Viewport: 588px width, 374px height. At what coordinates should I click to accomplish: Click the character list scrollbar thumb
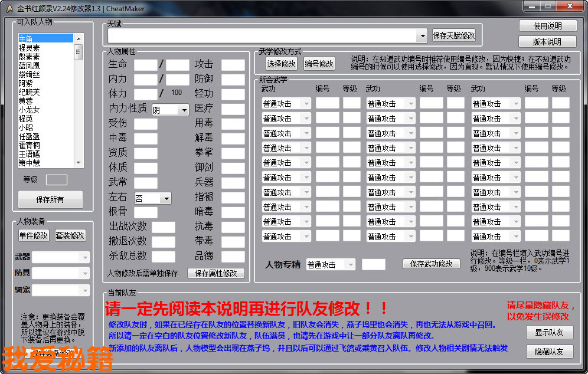click(x=78, y=52)
